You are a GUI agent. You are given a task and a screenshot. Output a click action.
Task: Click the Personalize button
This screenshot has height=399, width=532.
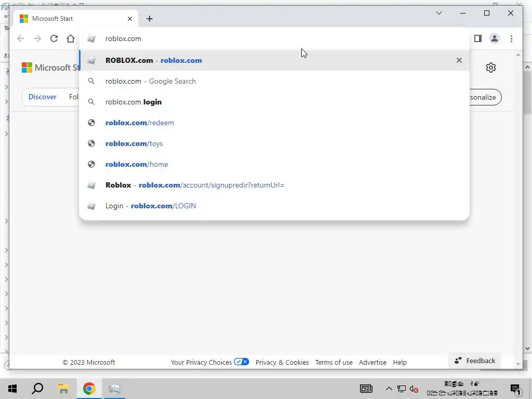tap(485, 97)
